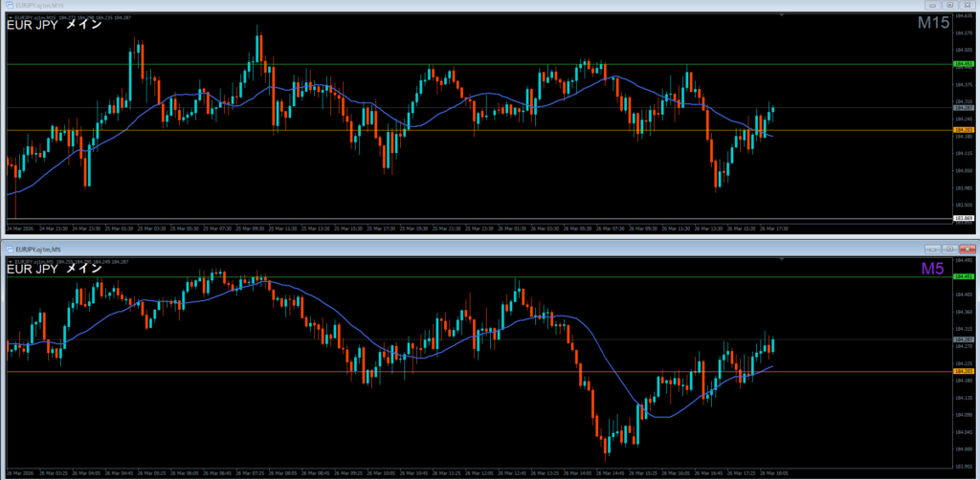Screen dimensions: 980x480
Task: Click 184.000 on the M5 price scale
Action: point(963,448)
